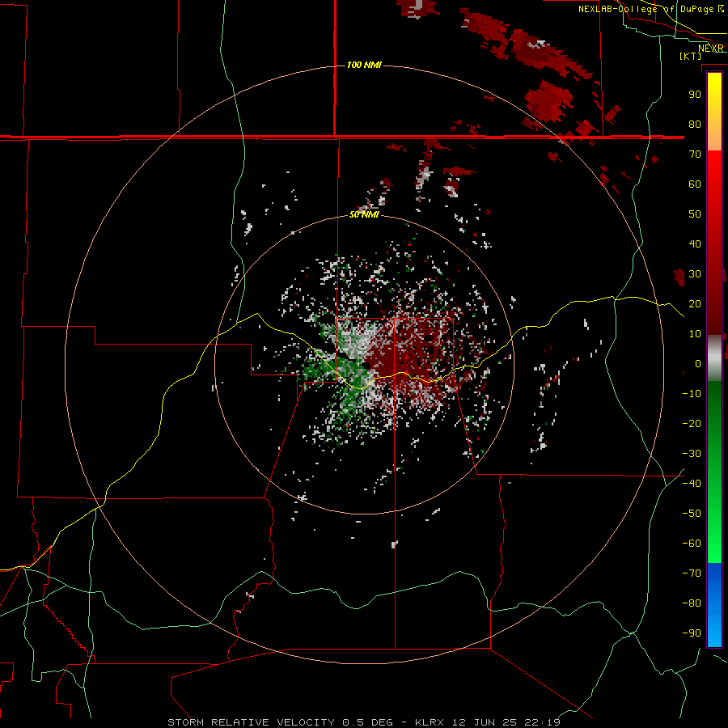Click the blue bottom segment of color bar
The image size is (728, 728).
714,605
